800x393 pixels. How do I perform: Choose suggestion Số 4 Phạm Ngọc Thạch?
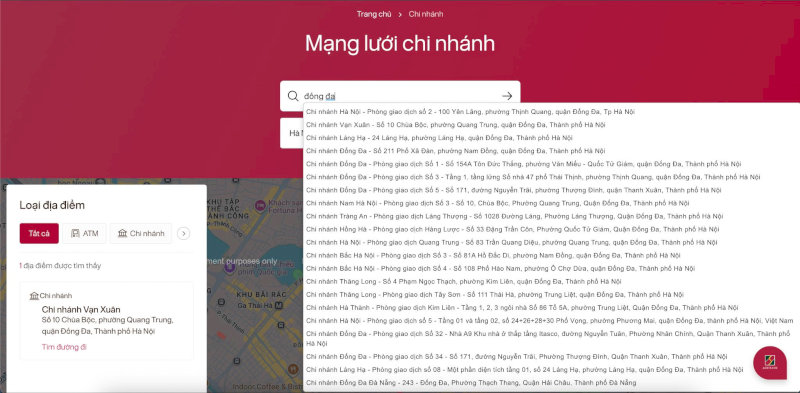point(464,282)
